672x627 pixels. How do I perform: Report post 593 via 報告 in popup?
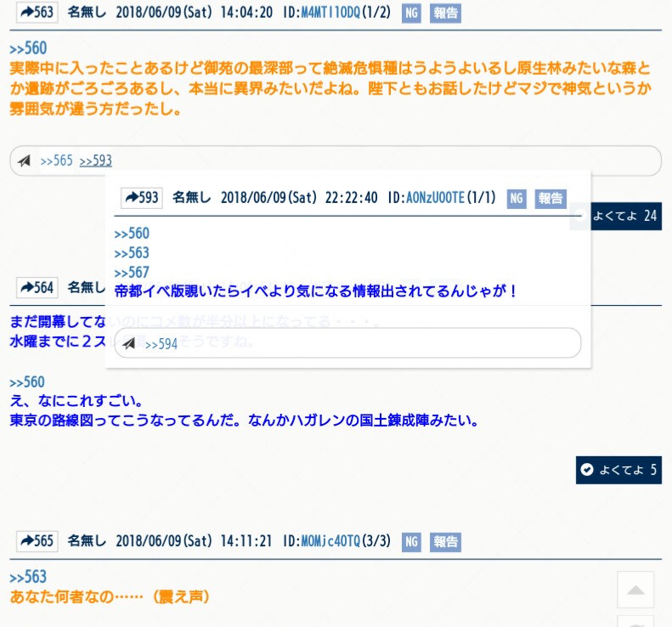(551, 198)
